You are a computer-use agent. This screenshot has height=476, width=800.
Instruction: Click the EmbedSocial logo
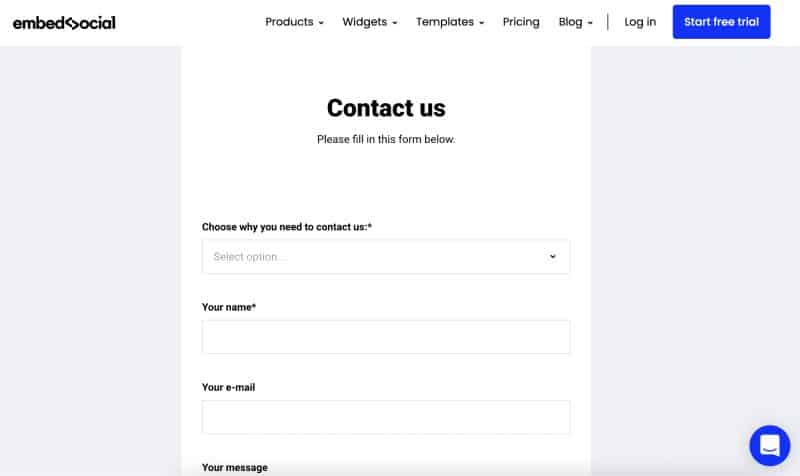tap(64, 23)
